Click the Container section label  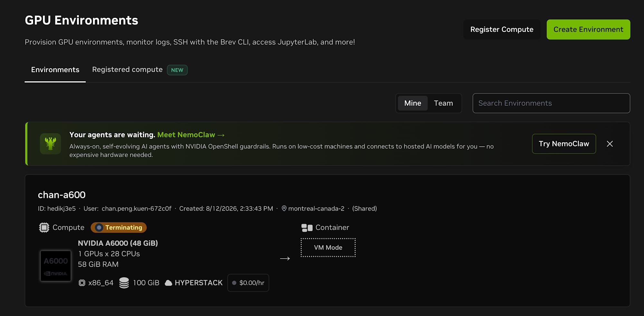coord(332,228)
